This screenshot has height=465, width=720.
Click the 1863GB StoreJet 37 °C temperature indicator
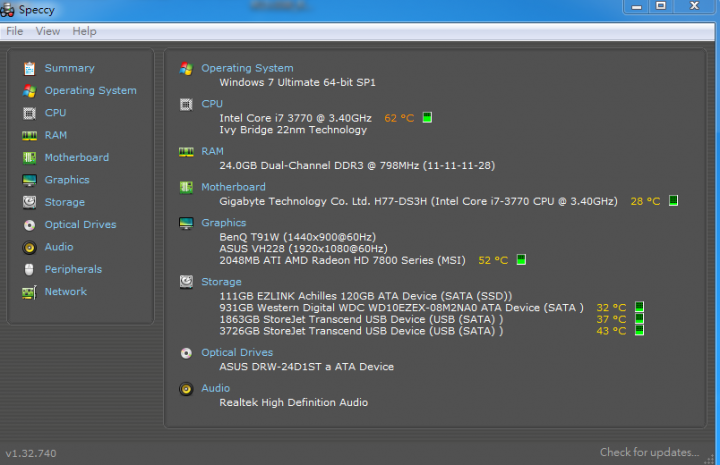tap(639, 319)
